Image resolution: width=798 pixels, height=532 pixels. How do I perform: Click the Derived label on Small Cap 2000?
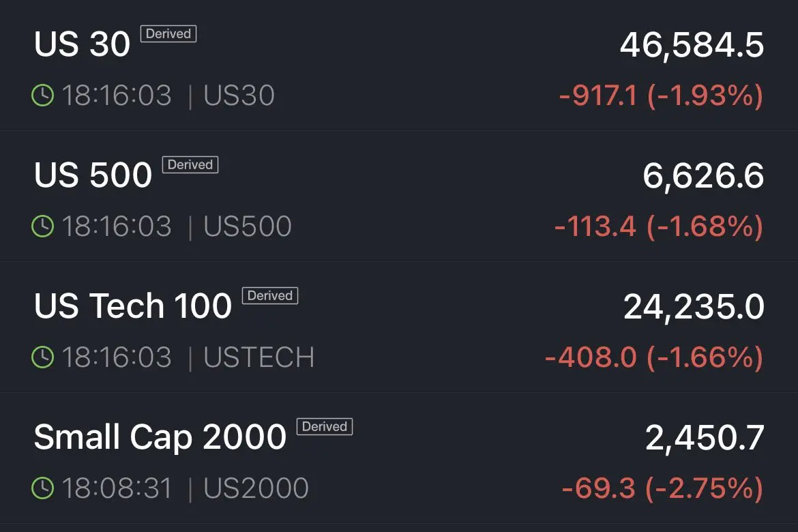[x=325, y=426]
